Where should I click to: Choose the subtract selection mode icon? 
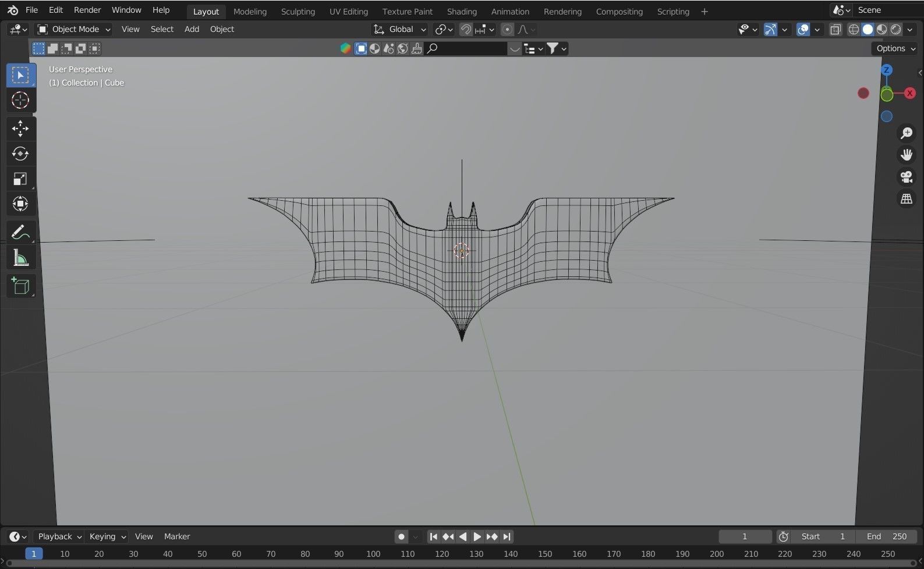66,48
